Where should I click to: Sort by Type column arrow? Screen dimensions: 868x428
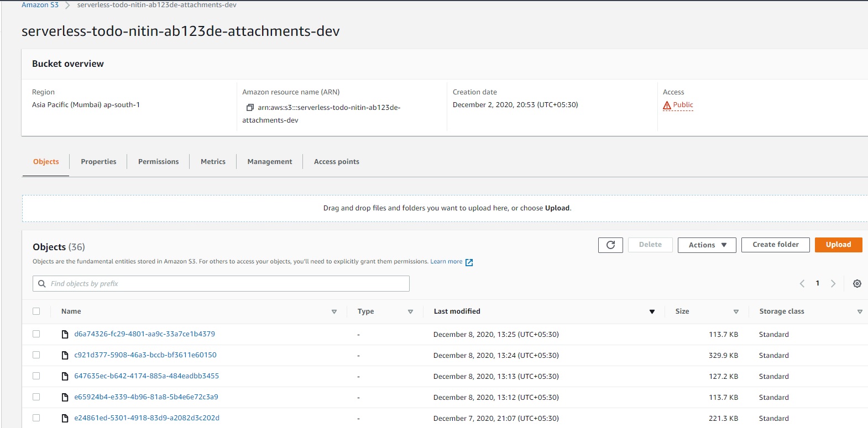410,312
